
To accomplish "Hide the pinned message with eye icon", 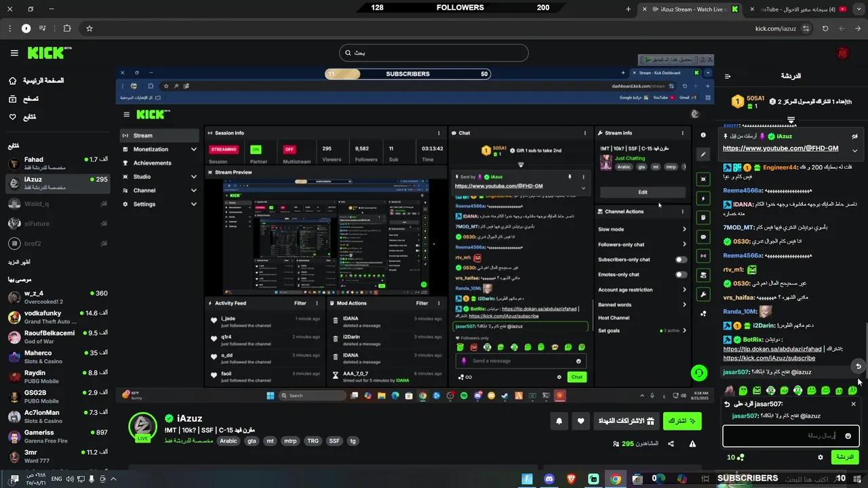I will (x=855, y=136).
